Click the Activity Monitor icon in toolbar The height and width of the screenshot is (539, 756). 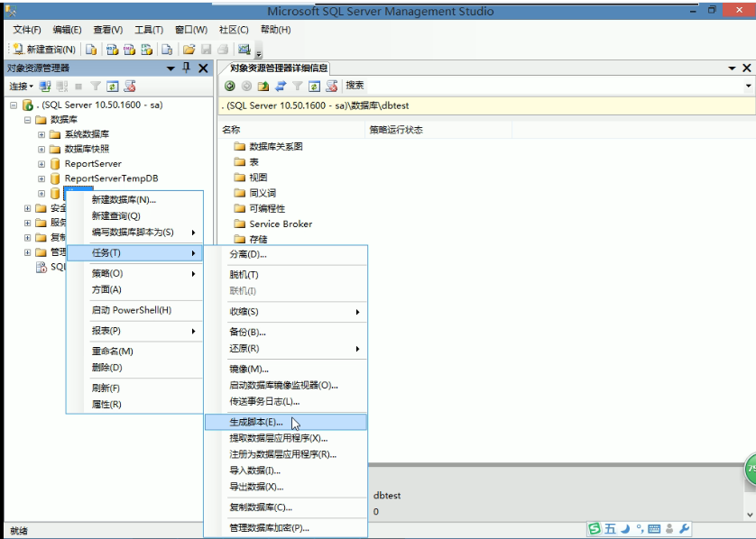tap(244, 50)
